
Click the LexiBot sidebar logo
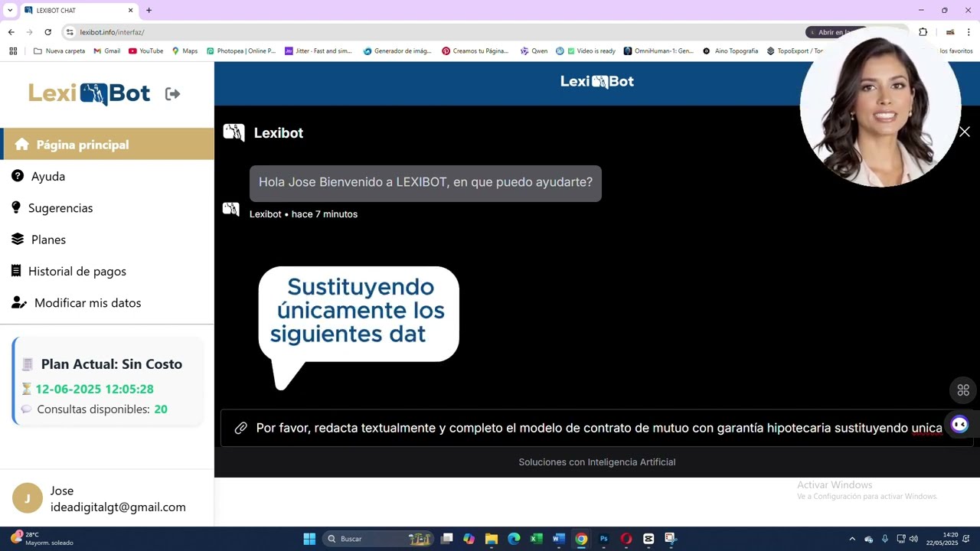click(90, 93)
